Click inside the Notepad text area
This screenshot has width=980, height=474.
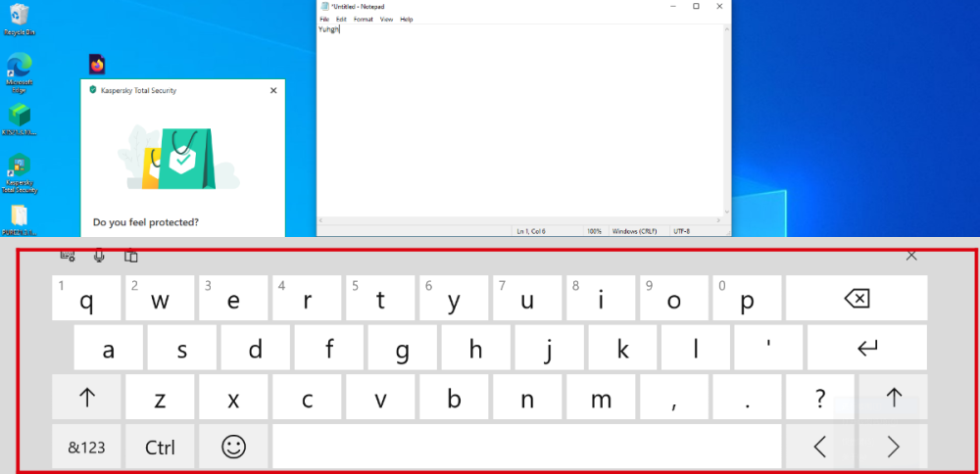520,119
